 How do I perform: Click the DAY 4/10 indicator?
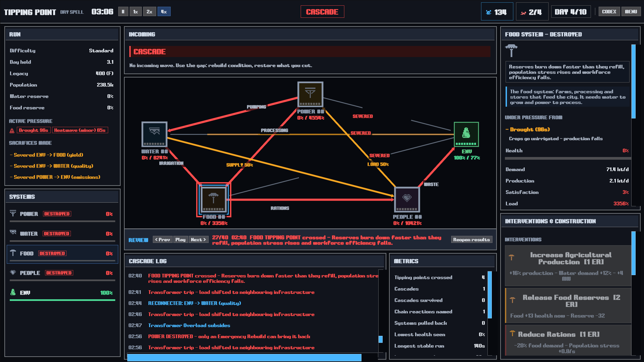571,12
